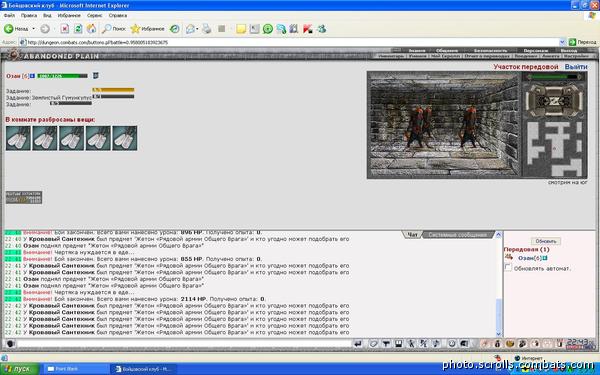Click the IE Stop loading icon
Screen dimensions: 600x375
(65, 29)
